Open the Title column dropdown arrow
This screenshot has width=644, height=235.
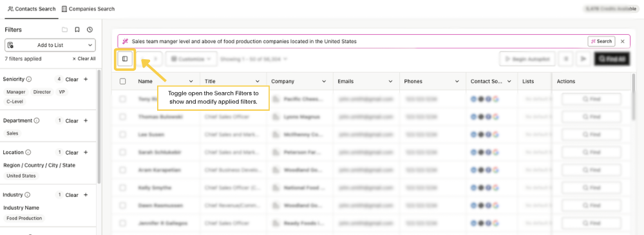click(258, 81)
